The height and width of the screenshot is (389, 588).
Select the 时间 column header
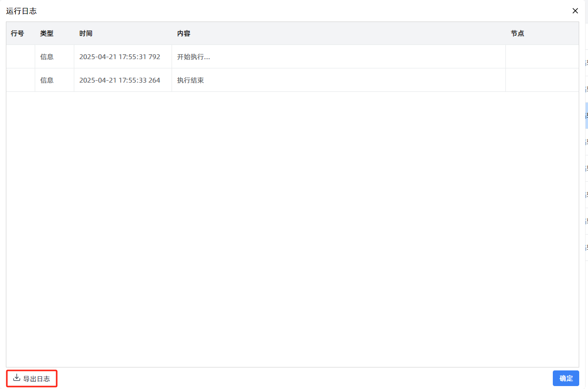coord(86,33)
